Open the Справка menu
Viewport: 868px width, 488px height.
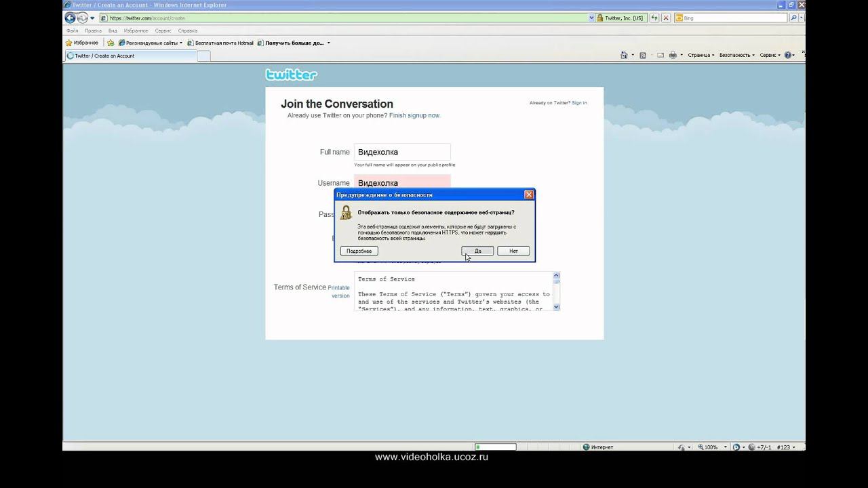[x=188, y=30]
